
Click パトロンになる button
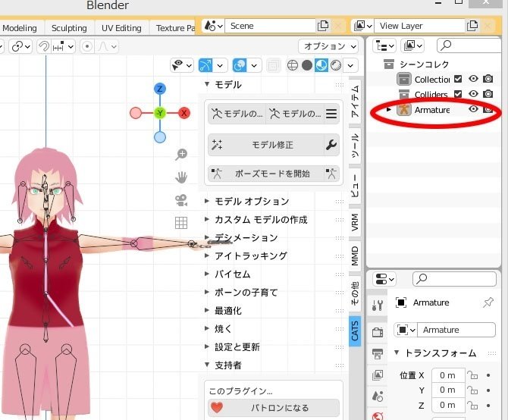click(274, 408)
